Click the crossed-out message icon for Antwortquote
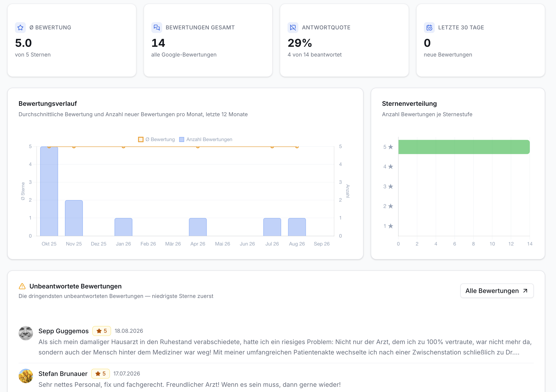This screenshot has height=392, width=556. (293, 28)
